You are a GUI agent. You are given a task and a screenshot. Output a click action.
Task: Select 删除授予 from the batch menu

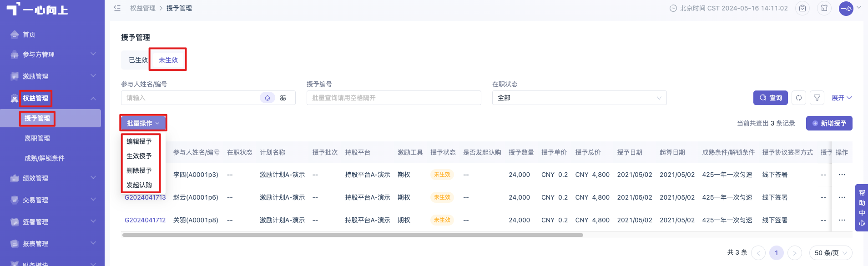click(139, 171)
